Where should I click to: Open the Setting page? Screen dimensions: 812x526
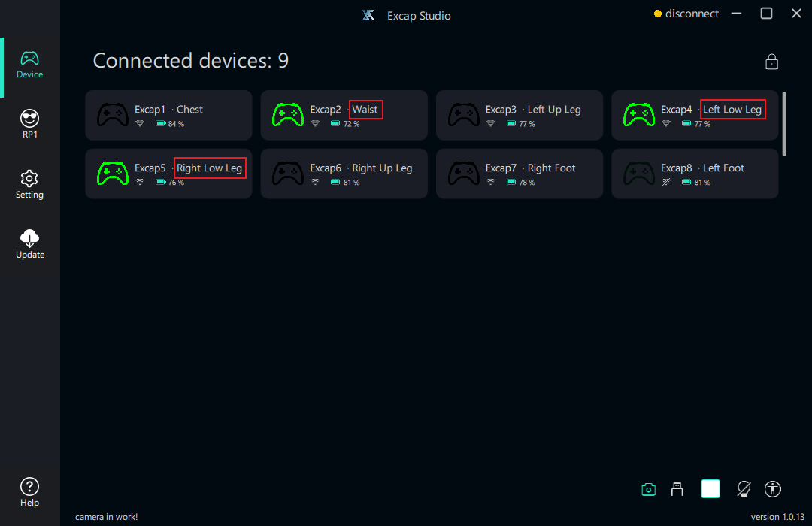pos(30,185)
